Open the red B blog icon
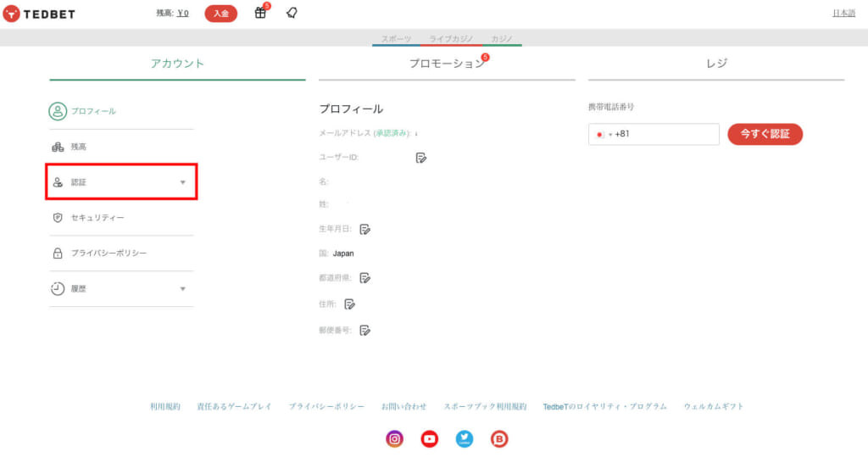868x457 pixels. point(499,438)
